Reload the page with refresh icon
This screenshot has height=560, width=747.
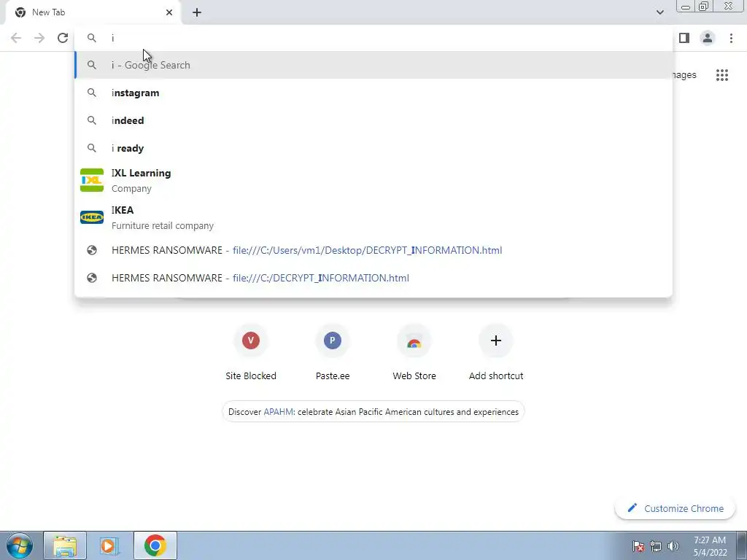coord(63,38)
